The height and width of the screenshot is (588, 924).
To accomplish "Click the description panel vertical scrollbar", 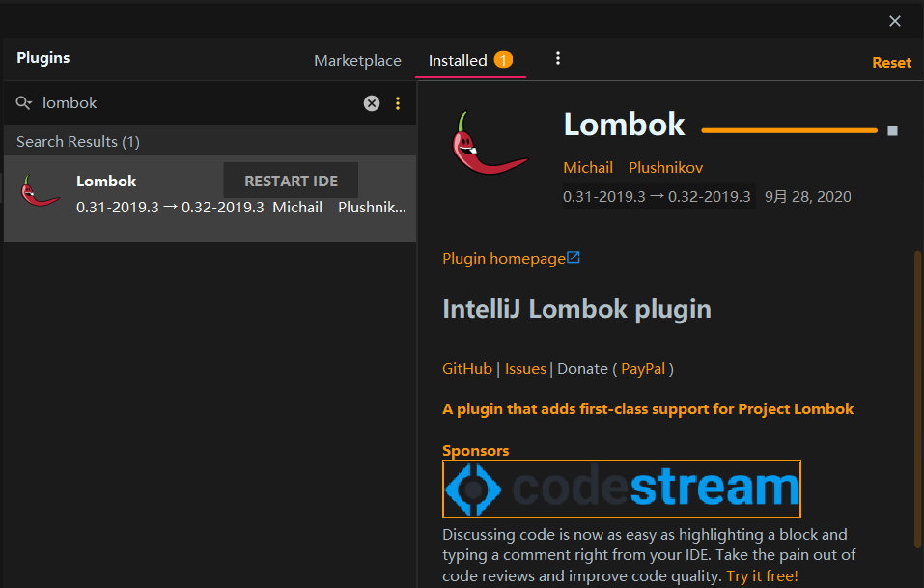I will click(x=917, y=401).
